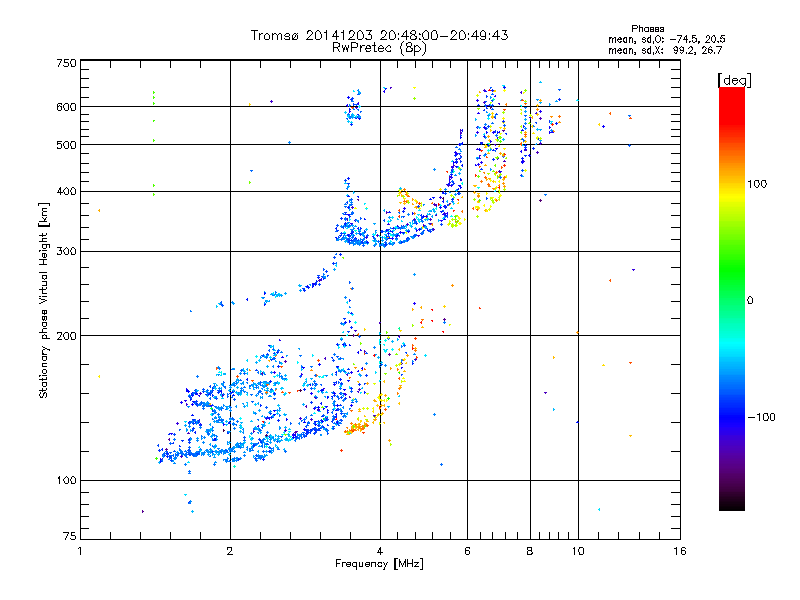Screen dimensions: 800x600
Task: Click the green-yellow echo cluster near 5.7 MHz, 350 km
Action: (x=455, y=221)
